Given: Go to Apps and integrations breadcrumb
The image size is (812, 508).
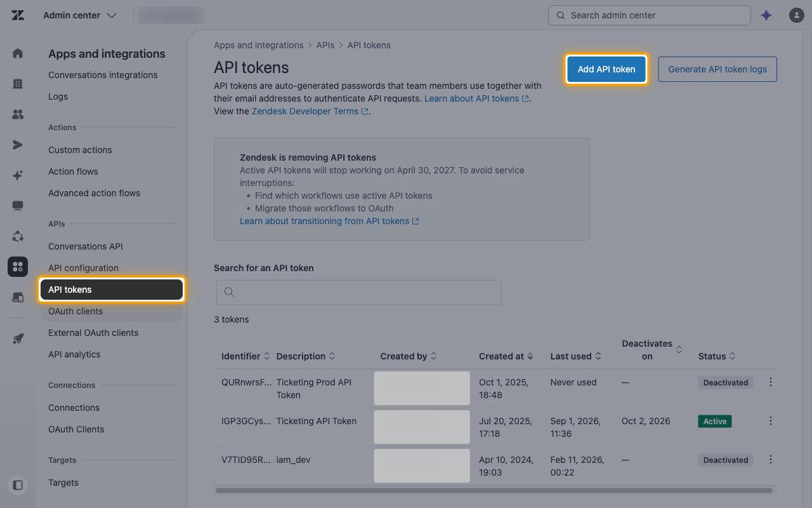Looking at the screenshot, I should pos(259,45).
